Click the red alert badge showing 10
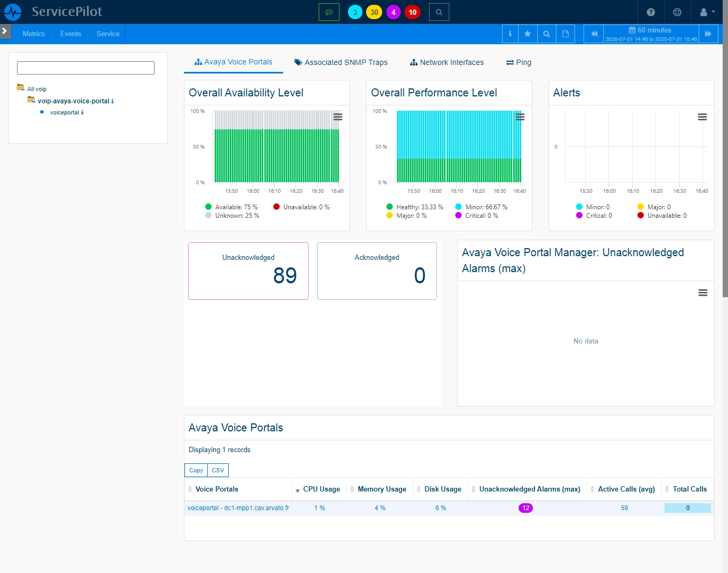The width and height of the screenshot is (728, 573). point(412,12)
